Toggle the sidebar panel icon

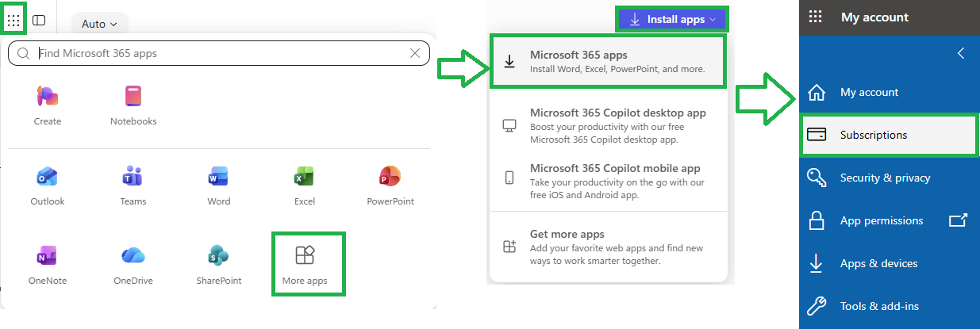coord(39,20)
